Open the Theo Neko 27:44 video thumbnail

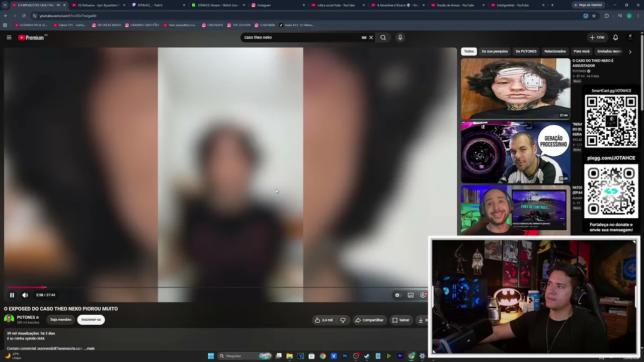click(516, 88)
